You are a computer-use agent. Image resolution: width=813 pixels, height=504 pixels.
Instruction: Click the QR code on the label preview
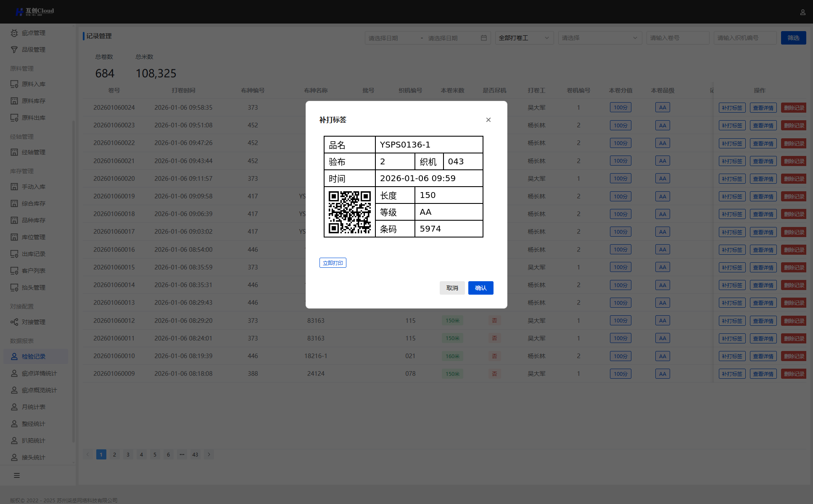349,212
